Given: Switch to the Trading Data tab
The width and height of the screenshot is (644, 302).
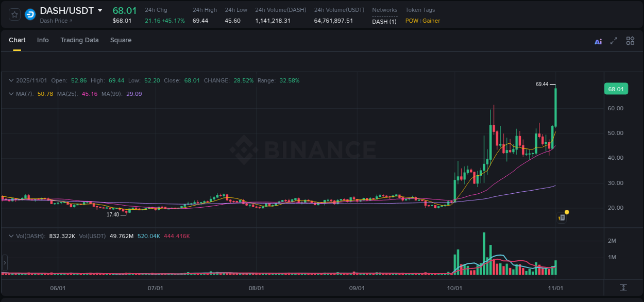Looking at the screenshot, I should 79,40.
